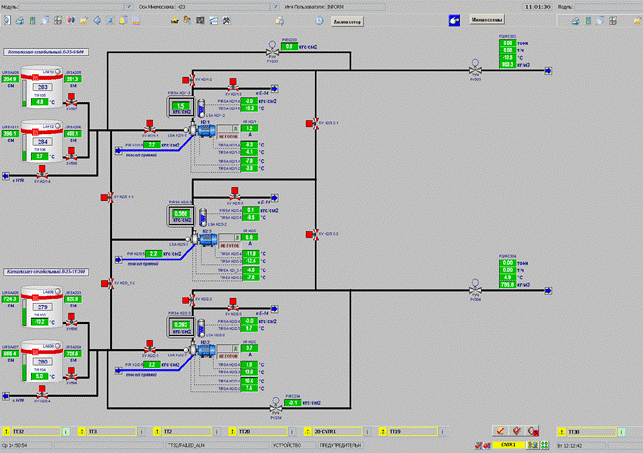Click the blue back-arrow navigation icon

point(454,20)
